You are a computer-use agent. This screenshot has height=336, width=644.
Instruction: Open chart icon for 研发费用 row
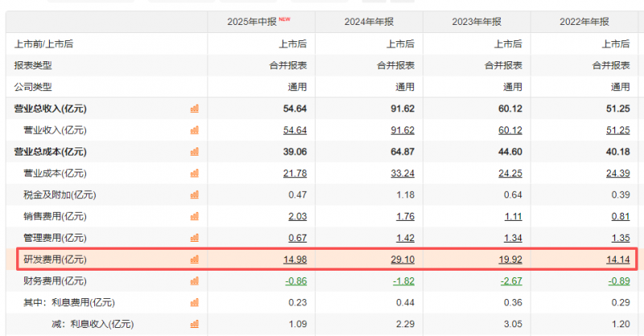pos(195,259)
